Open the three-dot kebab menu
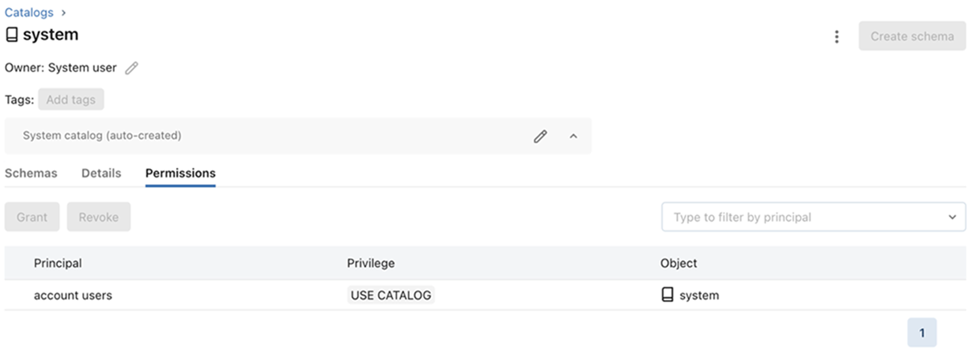The image size is (980, 360). (837, 36)
